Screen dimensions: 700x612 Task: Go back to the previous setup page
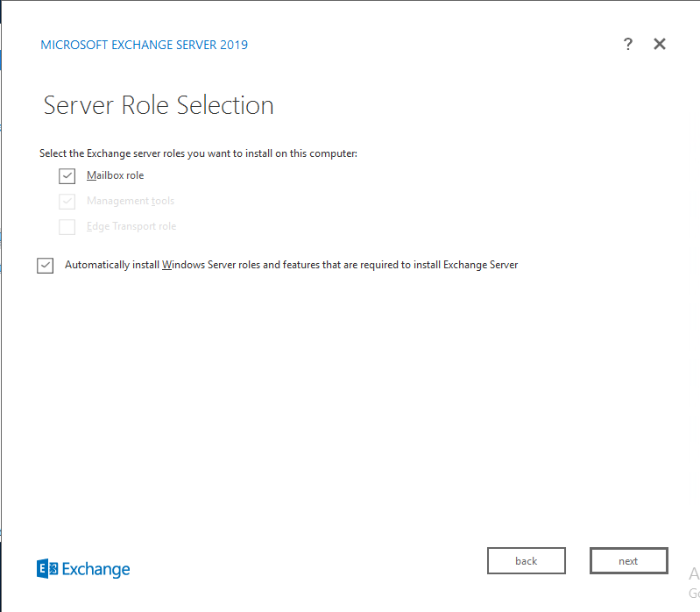[527, 560]
